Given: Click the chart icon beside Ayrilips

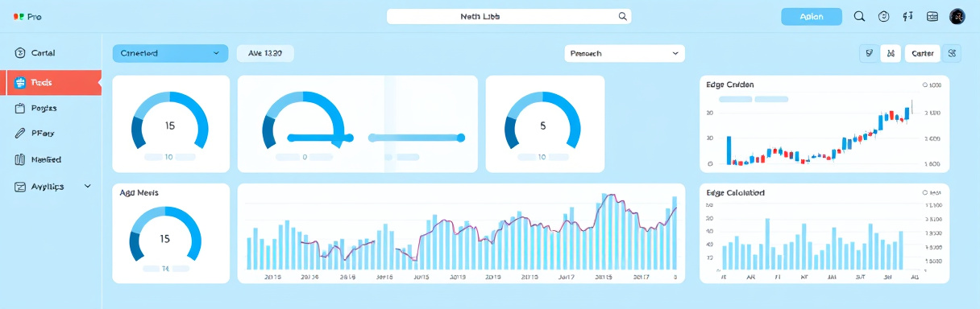Looking at the screenshot, I should 20,186.
